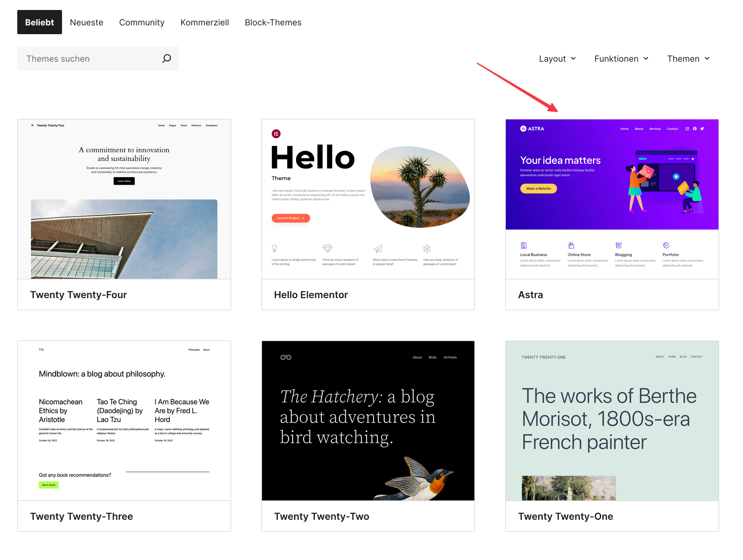The width and height of the screenshot is (743, 560).
Task: Click 'All Posts' in Twenty Twenty-Two preview
Action: (450, 357)
